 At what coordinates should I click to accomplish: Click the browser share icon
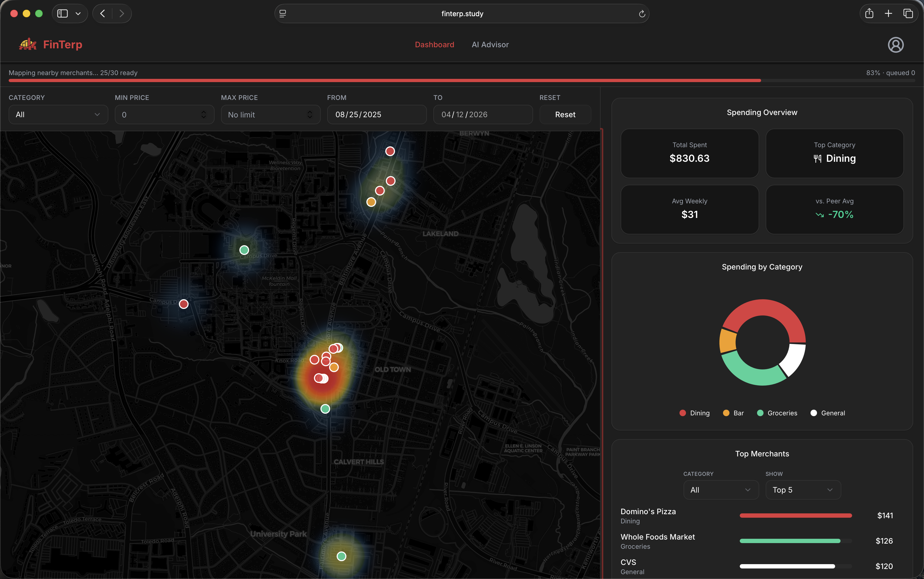click(869, 14)
